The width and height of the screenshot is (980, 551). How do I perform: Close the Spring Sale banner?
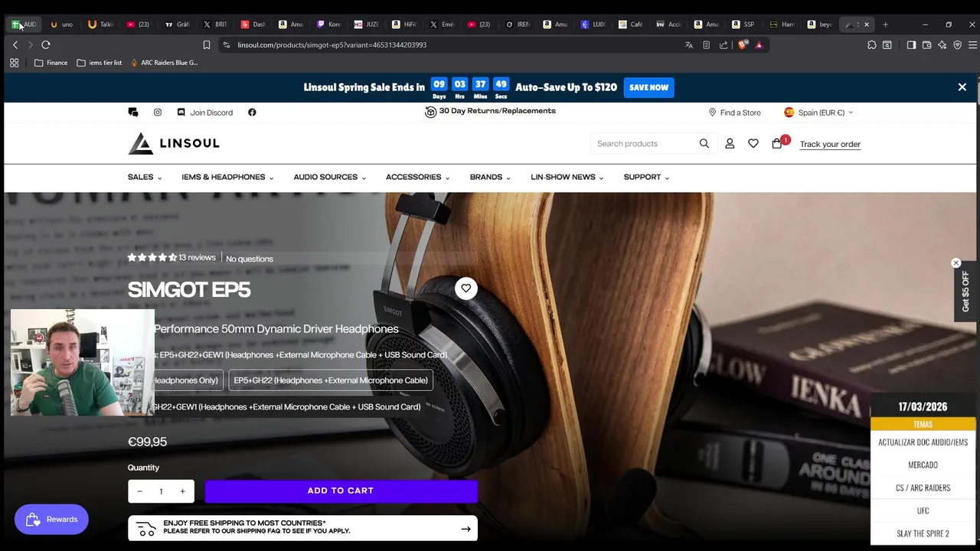tap(962, 87)
